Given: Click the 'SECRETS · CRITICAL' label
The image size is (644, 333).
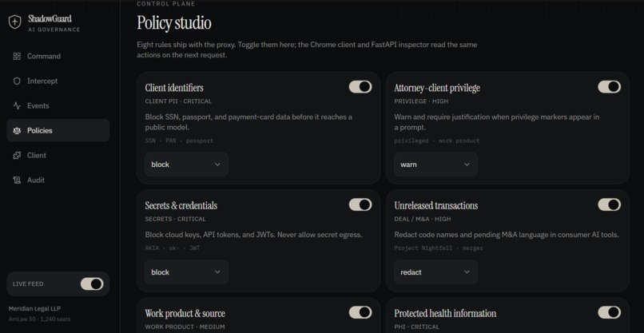Looking at the screenshot, I should (x=175, y=220).
